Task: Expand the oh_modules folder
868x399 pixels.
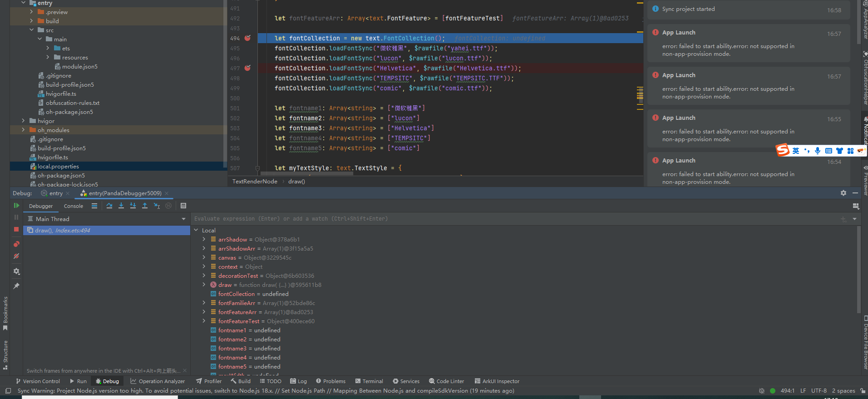Action: 23,130
